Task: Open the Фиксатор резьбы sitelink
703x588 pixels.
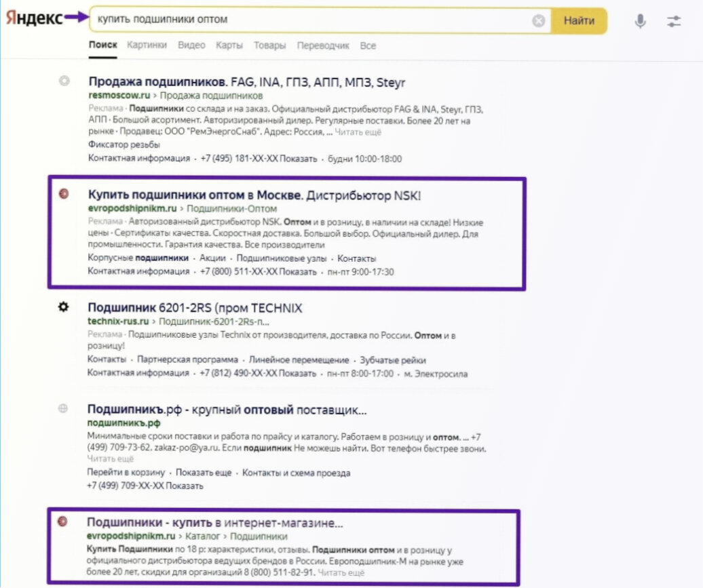Action: click(x=124, y=144)
